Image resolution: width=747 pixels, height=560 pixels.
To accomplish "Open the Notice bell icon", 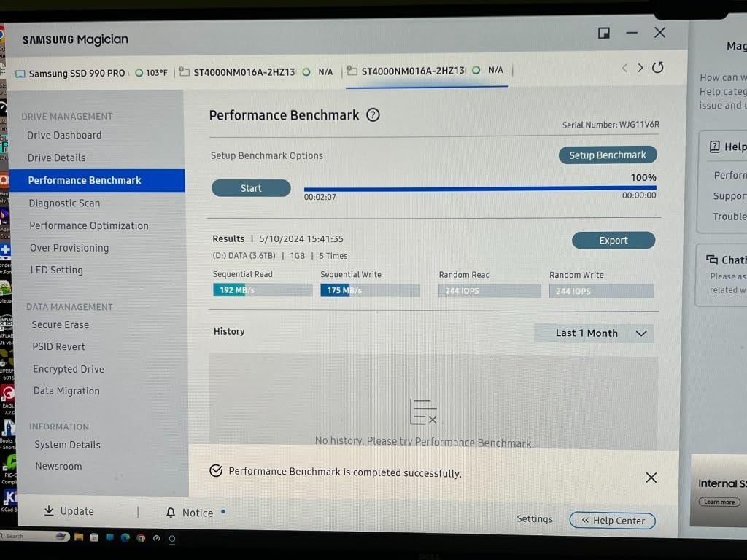I will point(171,513).
